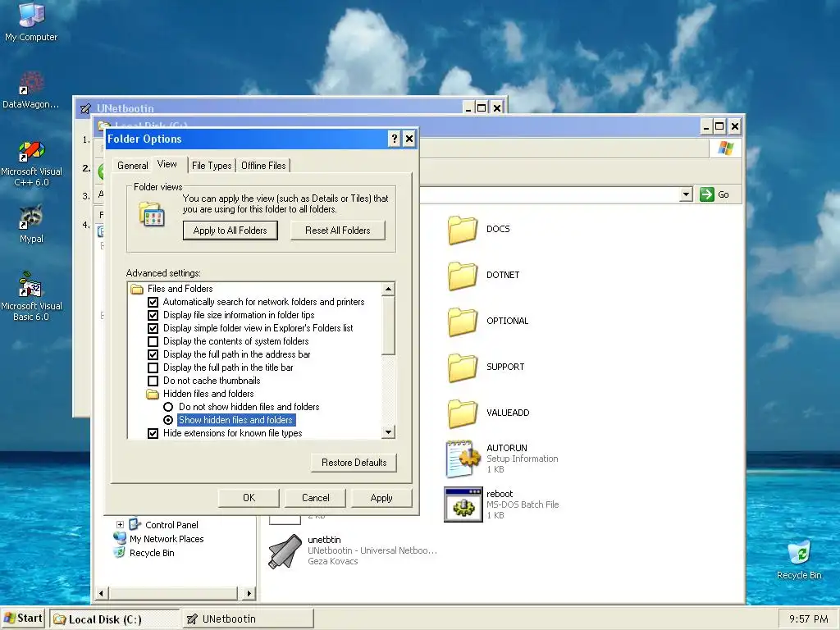Select the VALUEADD folder icon

coord(463,413)
